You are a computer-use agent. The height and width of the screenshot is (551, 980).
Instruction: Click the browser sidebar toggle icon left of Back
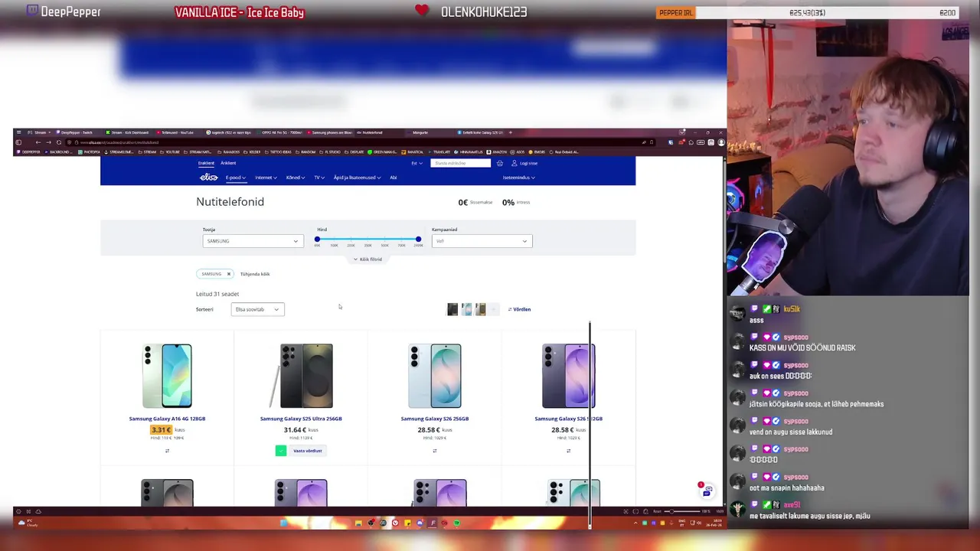[18, 142]
